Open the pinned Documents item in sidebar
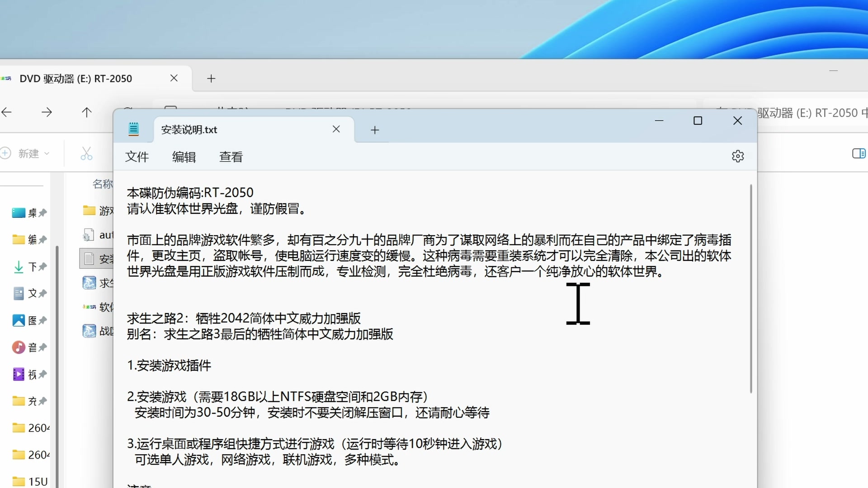Screen dimensions: 868x488 (x=29, y=294)
